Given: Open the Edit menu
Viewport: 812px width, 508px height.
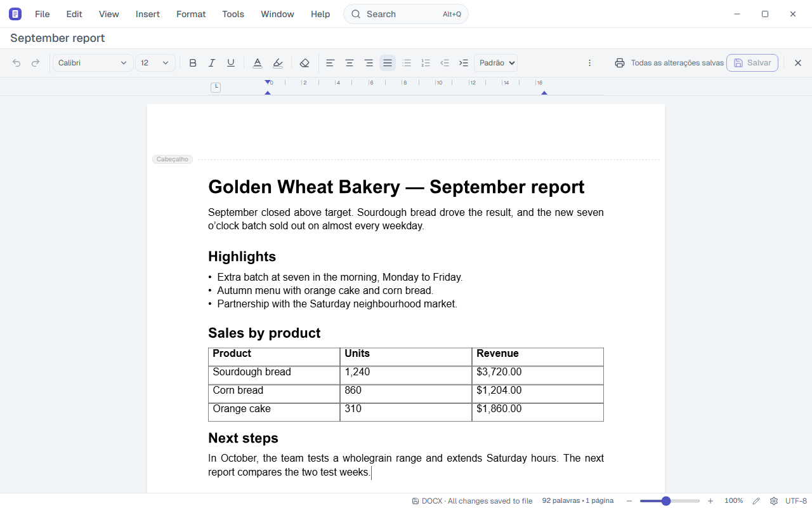Looking at the screenshot, I should (x=74, y=14).
